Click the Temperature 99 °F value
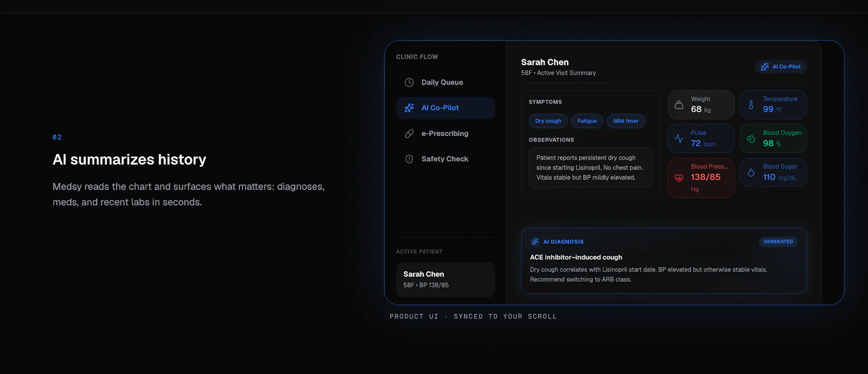868x374 pixels. [x=773, y=109]
